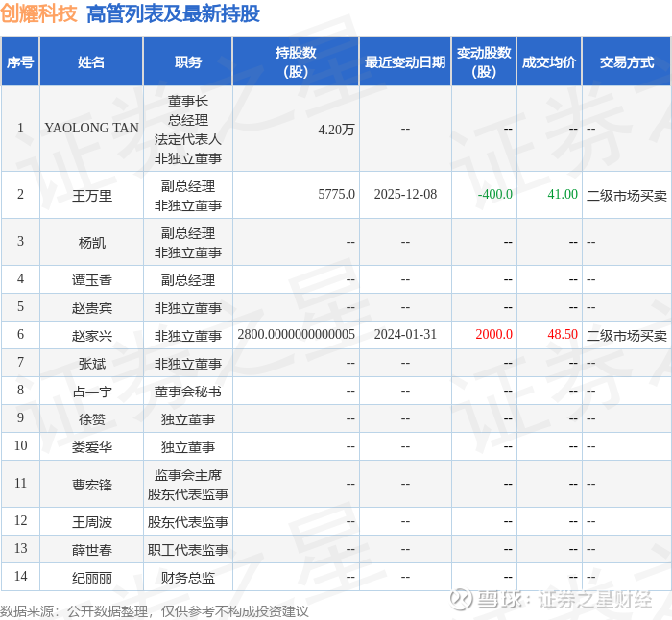Click the date 2024-01-31
This screenshot has width=672, height=620.
405,334
